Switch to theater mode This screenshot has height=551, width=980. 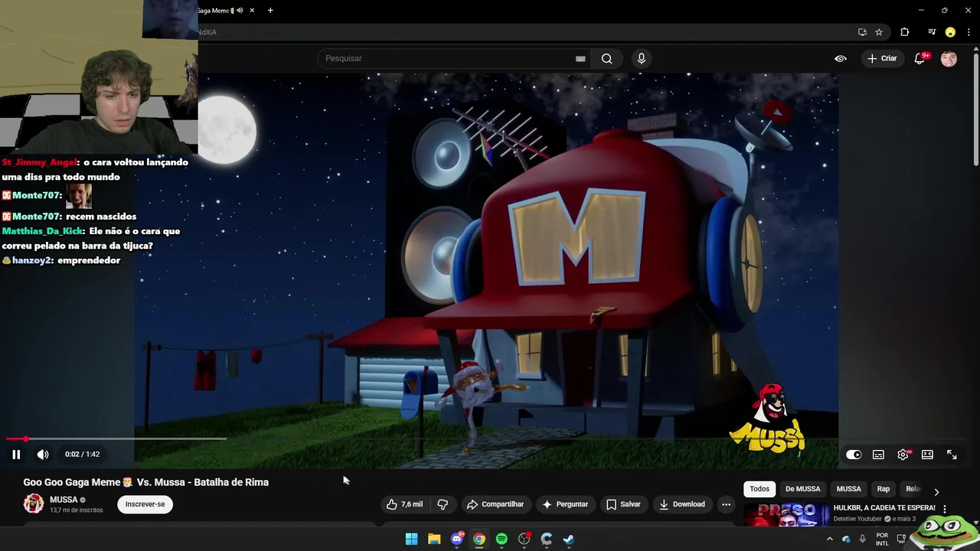pos(927,455)
